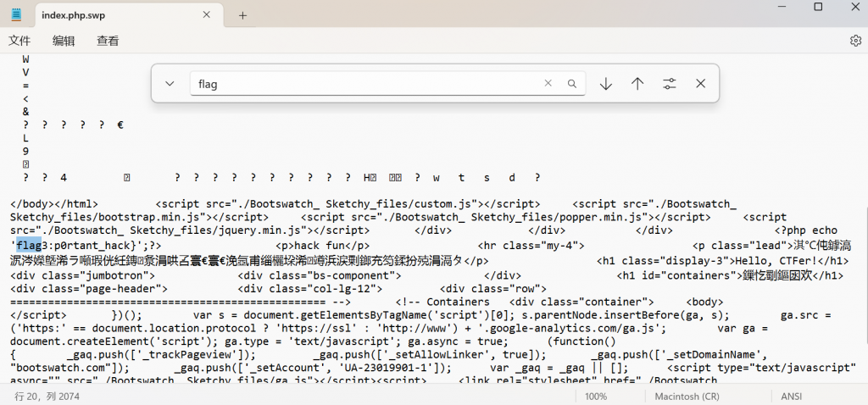
Task: Click the Notepad app icon in title bar
Action: tap(17, 15)
